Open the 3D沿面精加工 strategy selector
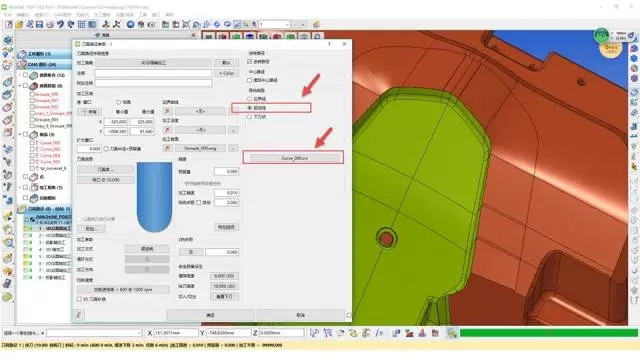The height and width of the screenshot is (360, 640). (153, 63)
